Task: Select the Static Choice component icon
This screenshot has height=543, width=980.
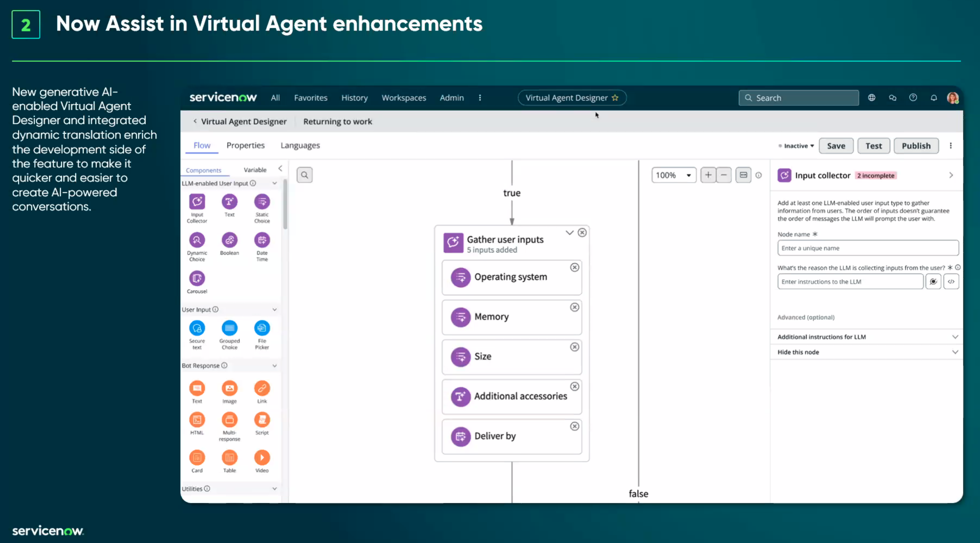Action: [262, 202]
